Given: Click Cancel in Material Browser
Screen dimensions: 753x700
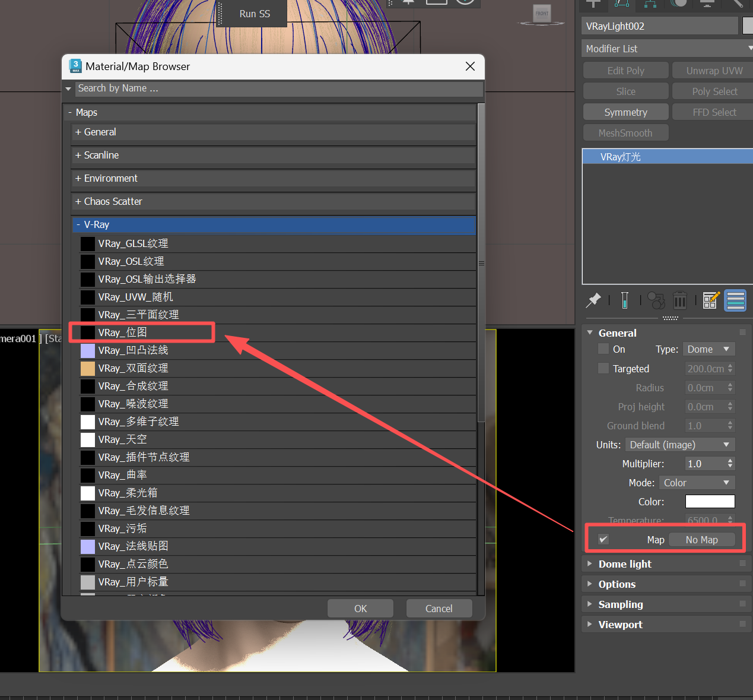Looking at the screenshot, I should click(x=439, y=609).
